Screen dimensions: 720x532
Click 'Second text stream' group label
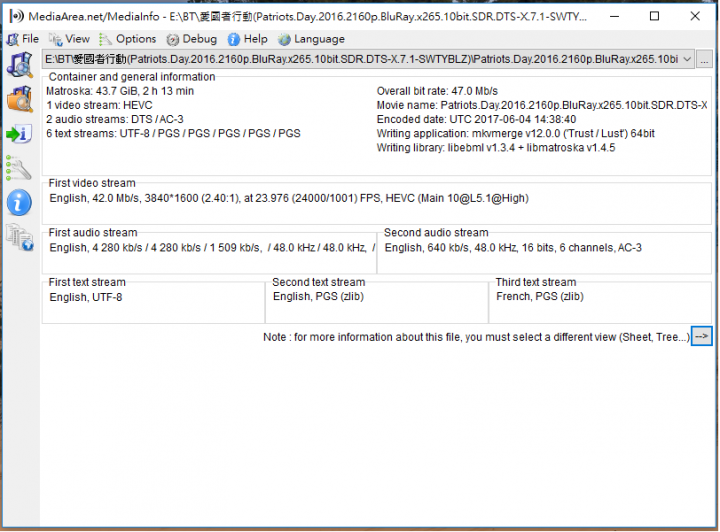pos(319,282)
